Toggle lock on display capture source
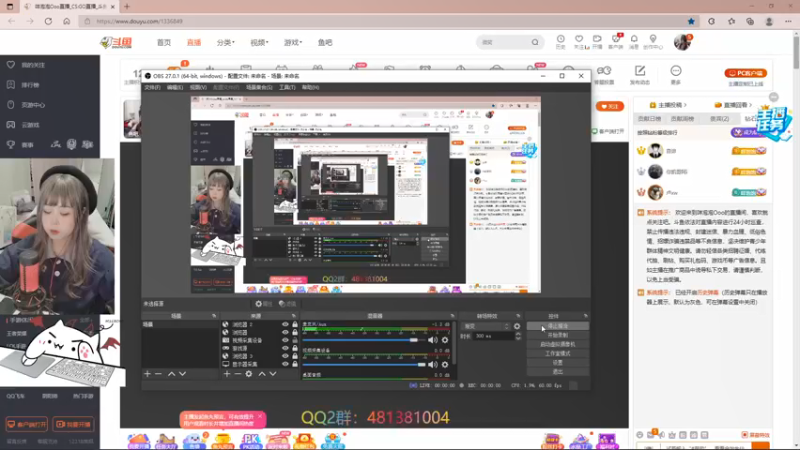 [295, 364]
